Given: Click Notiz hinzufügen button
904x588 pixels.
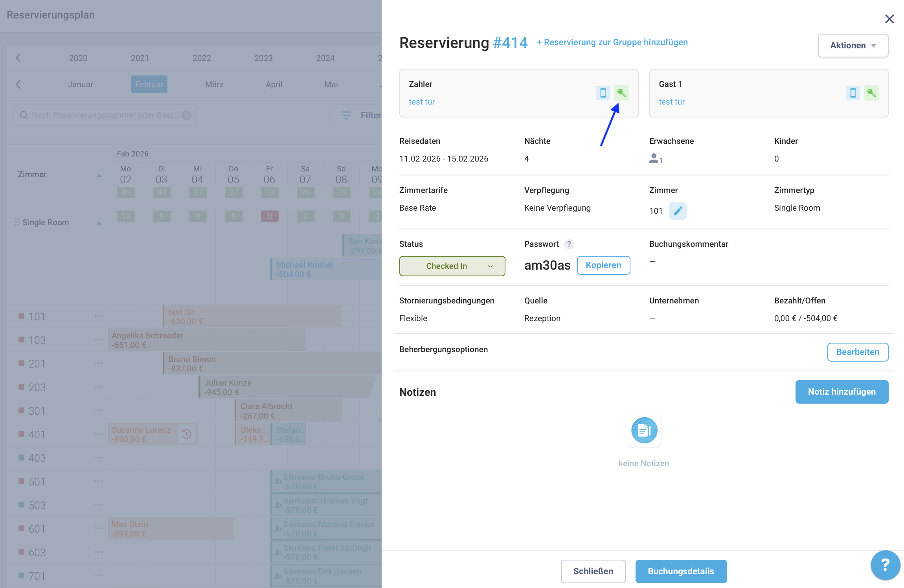Looking at the screenshot, I should [x=842, y=392].
